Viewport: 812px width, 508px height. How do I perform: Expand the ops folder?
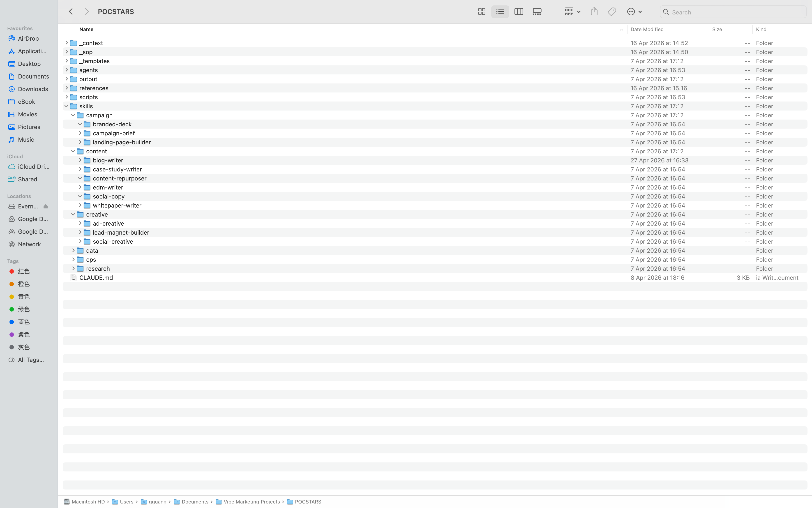click(x=73, y=259)
